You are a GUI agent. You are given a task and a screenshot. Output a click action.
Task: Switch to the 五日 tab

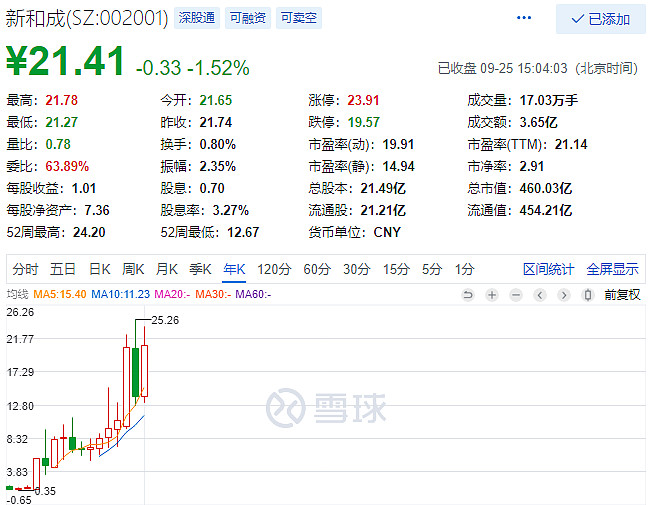coord(62,269)
